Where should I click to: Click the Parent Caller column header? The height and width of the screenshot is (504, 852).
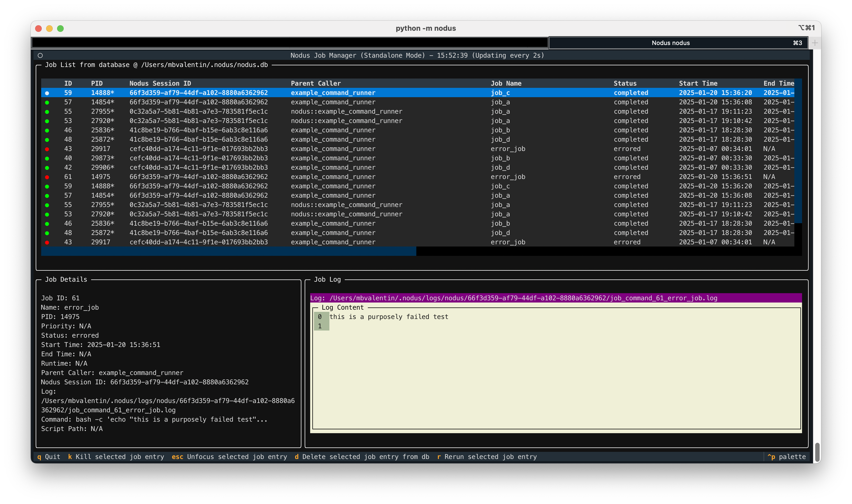315,83
